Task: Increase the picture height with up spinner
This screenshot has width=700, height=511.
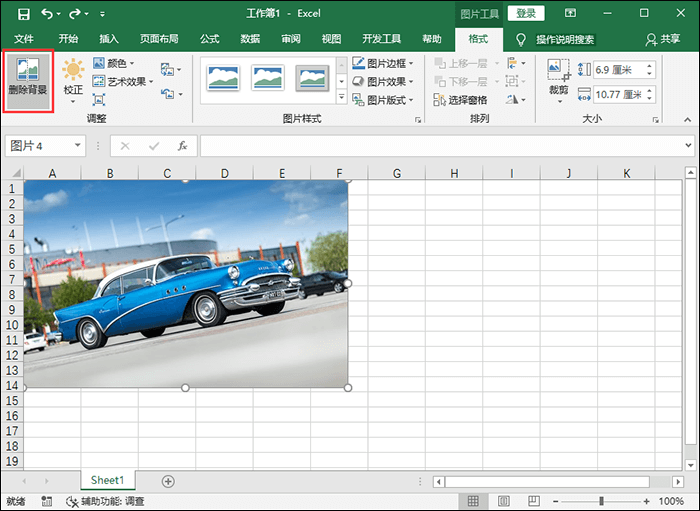Action: (x=650, y=66)
